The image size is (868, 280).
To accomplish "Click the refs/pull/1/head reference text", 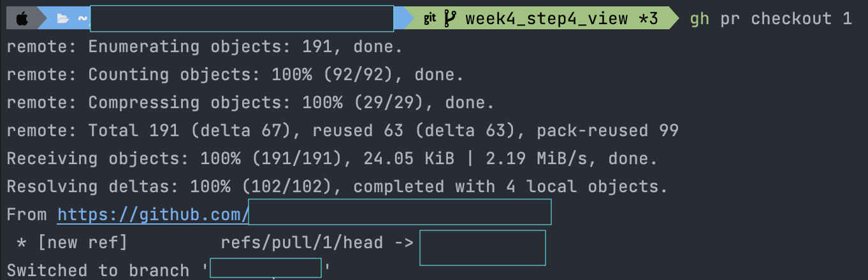I will pyautogui.click(x=302, y=242).
